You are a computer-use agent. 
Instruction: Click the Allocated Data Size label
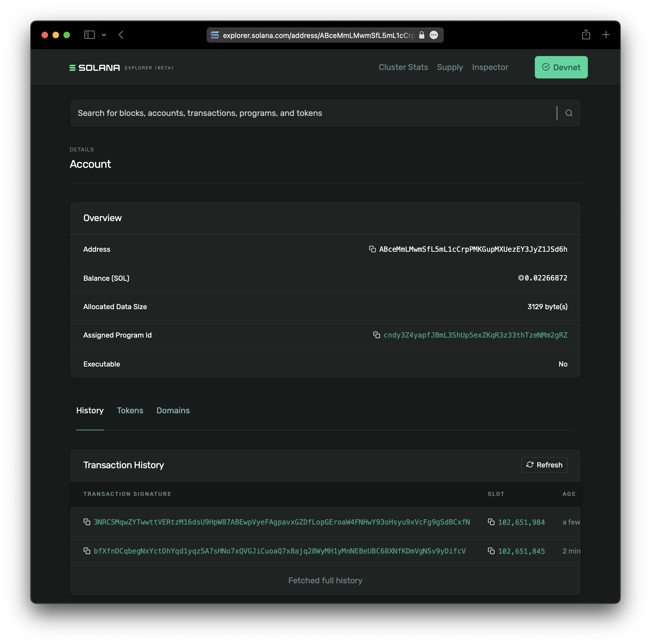click(115, 307)
